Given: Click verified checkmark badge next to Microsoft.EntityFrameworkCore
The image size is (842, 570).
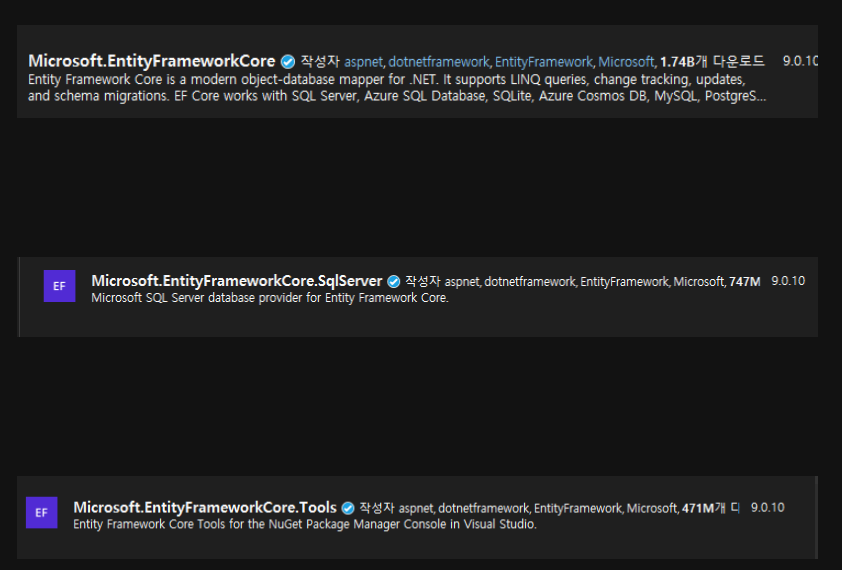Looking at the screenshot, I should pos(288,62).
